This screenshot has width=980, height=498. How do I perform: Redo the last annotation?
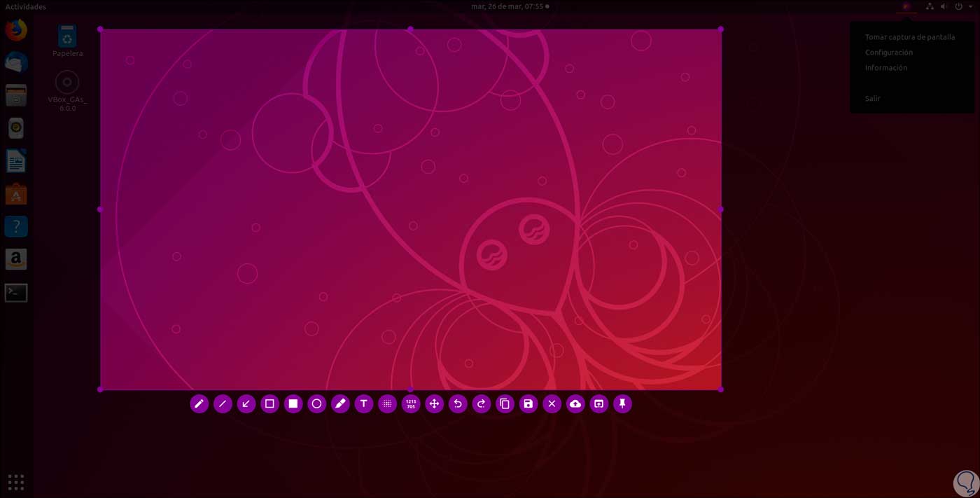pos(482,403)
